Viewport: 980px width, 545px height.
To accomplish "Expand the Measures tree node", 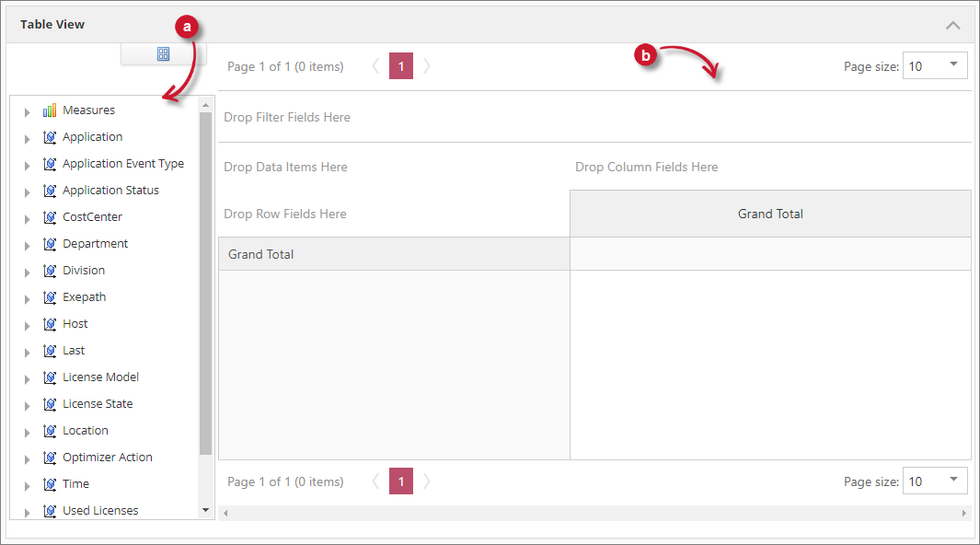I will 27,111.
